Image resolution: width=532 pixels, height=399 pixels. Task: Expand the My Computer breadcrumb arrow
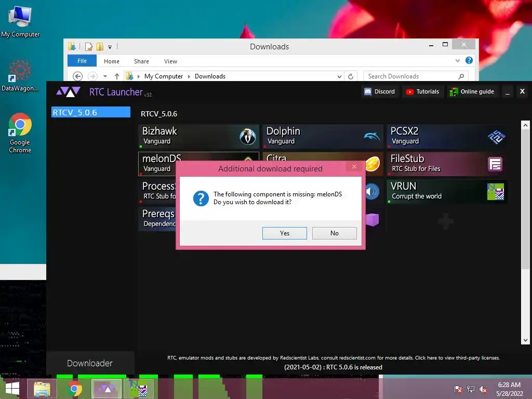coord(189,76)
